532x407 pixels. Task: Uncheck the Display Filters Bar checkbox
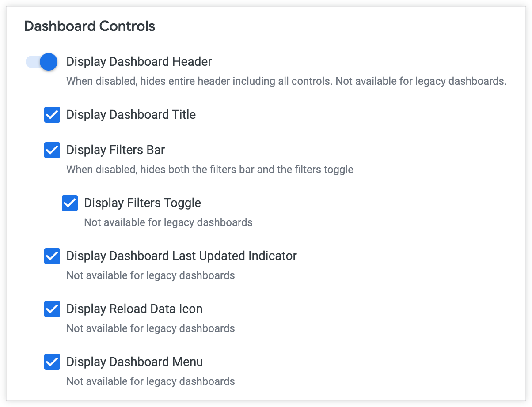[x=52, y=150]
